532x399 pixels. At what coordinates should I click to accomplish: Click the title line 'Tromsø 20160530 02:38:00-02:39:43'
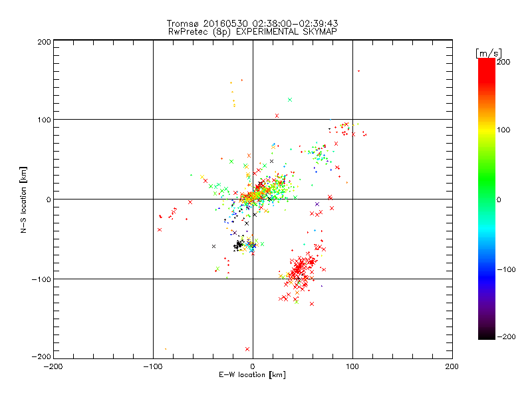pyautogui.click(x=252, y=23)
